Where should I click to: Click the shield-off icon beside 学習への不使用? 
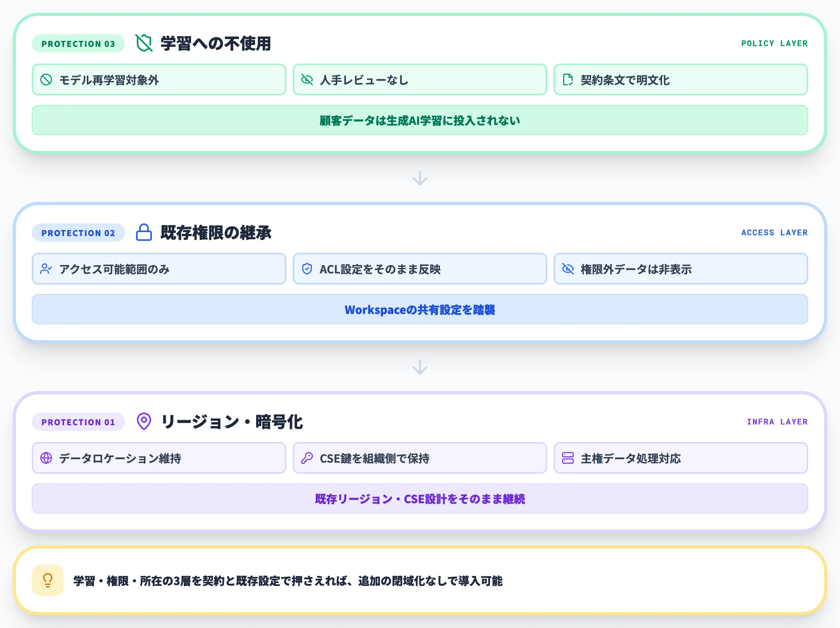click(143, 44)
